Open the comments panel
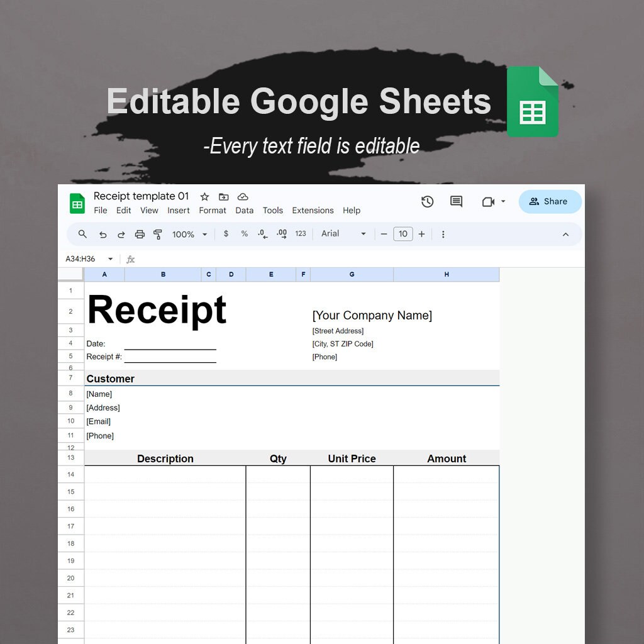Image resolution: width=644 pixels, height=644 pixels. (455, 201)
